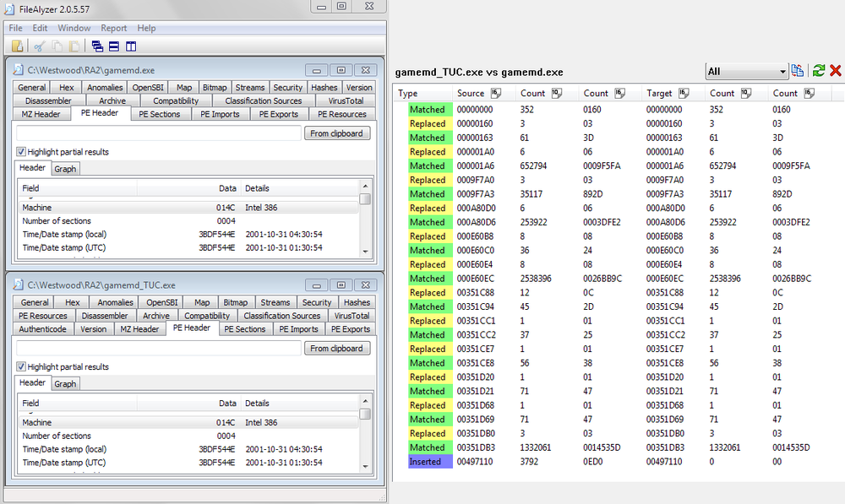Tile windows horizontally via toolbar icon

114,46
